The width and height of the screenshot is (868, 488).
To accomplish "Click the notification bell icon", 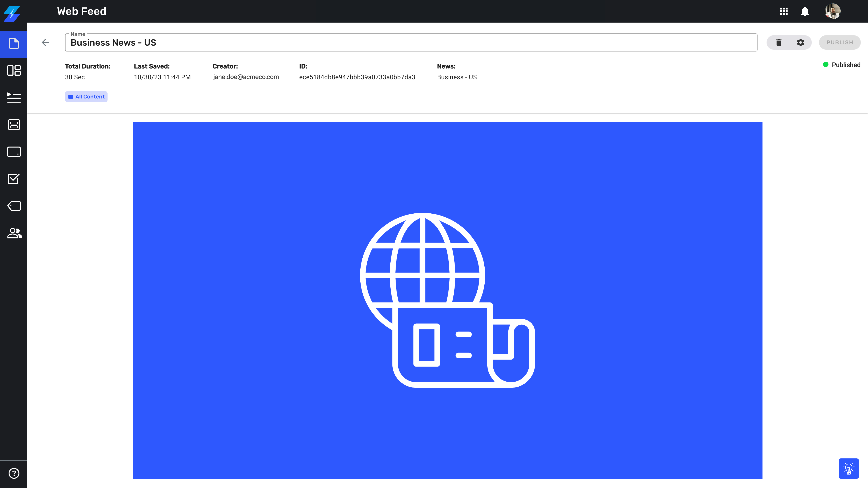I will pos(805,11).
